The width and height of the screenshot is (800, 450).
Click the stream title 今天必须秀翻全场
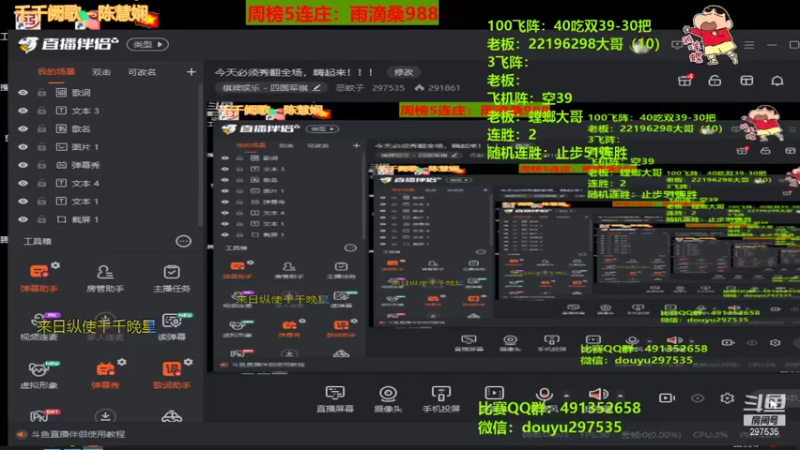293,72
